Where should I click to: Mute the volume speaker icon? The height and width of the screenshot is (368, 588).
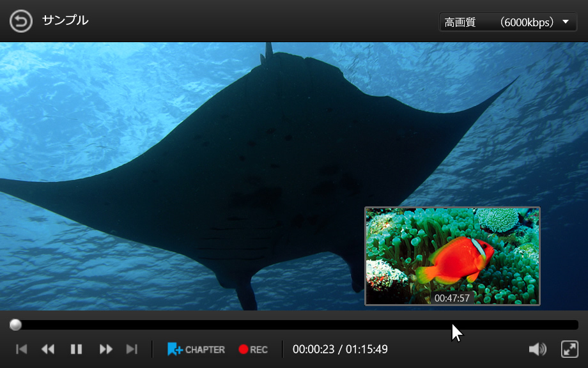pyautogui.click(x=538, y=349)
